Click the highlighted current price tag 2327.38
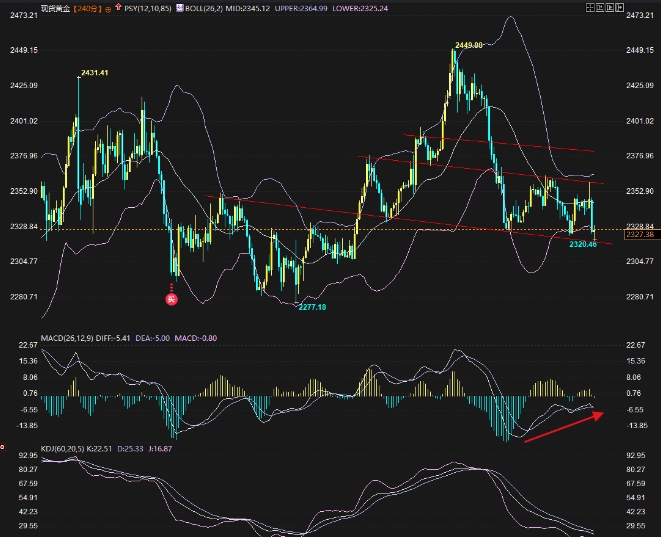Screen dimensions: 661x537 point(640,234)
